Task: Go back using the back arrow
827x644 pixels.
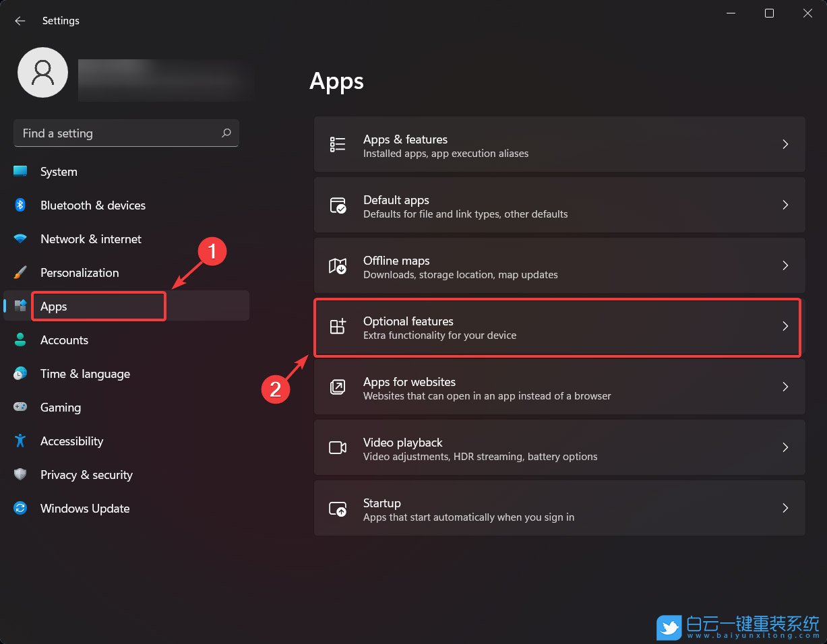Action: pos(20,21)
